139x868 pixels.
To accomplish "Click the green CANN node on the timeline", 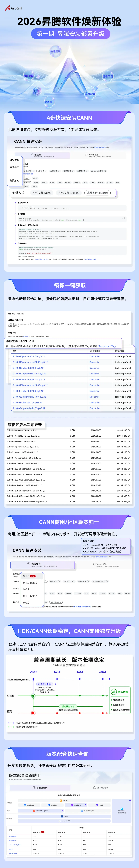I will (33, 696).
